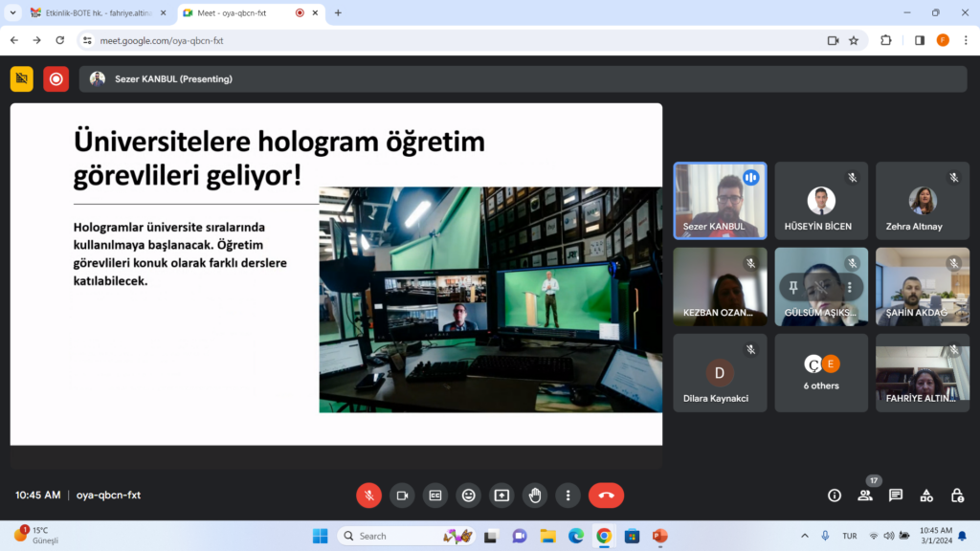This screenshot has height=551, width=980.
Task: Click the red recording indicator button
Action: [56, 79]
